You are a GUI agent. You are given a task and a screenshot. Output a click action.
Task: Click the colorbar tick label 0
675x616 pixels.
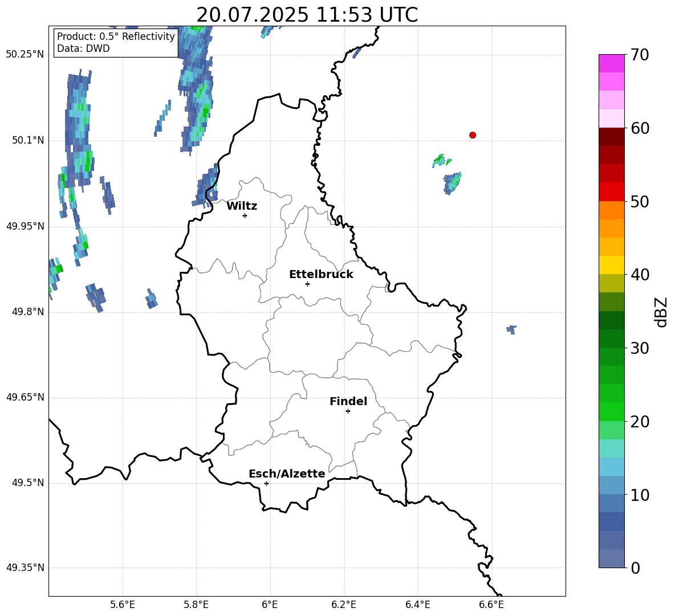636,568
